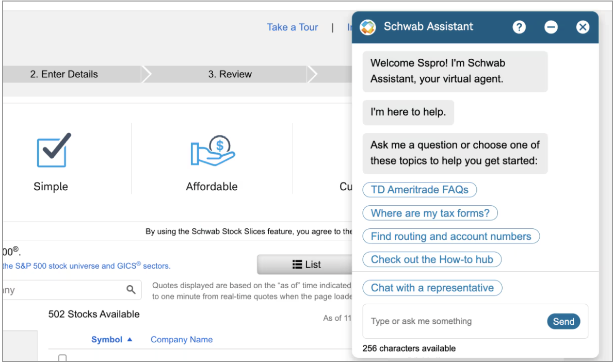Click the I'm here to help. message
The height and width of the screenshot is (364, 613).
point(408,112)
